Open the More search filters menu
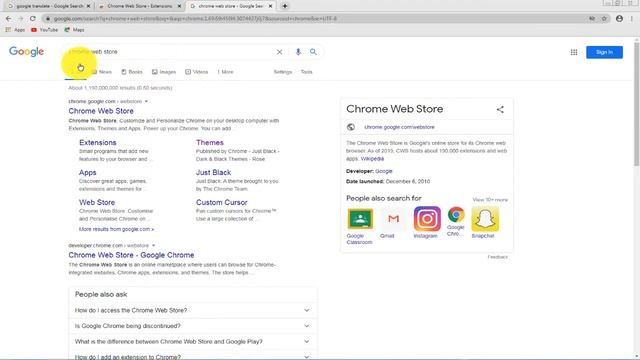 [x=225, y=72]
